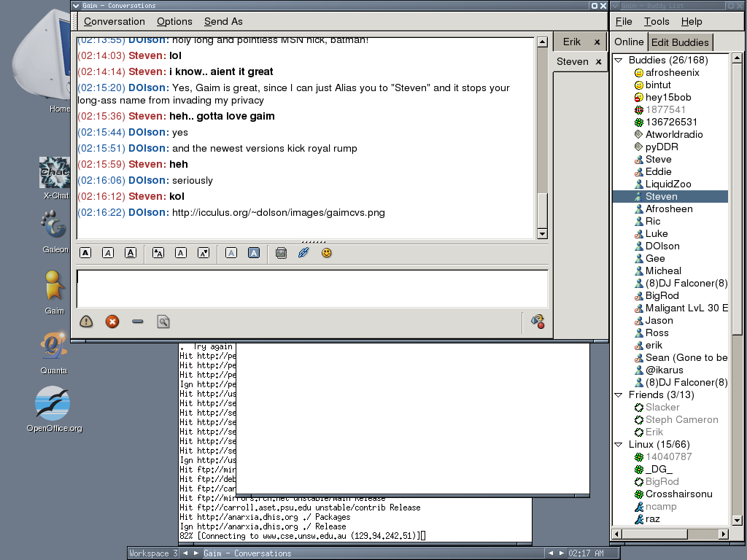The height and width of the screenshot is (560, 747).
Task: Open the Send As menu
Action: [223, 21]
